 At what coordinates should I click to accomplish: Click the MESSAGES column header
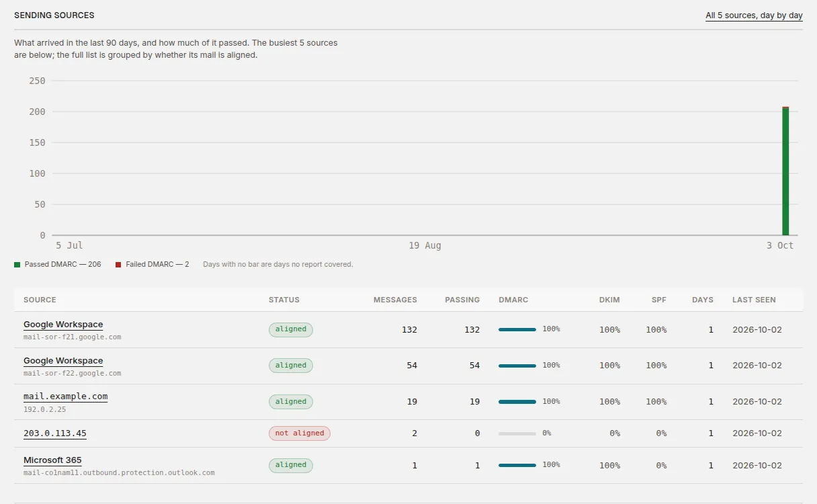tap(395, 300)
